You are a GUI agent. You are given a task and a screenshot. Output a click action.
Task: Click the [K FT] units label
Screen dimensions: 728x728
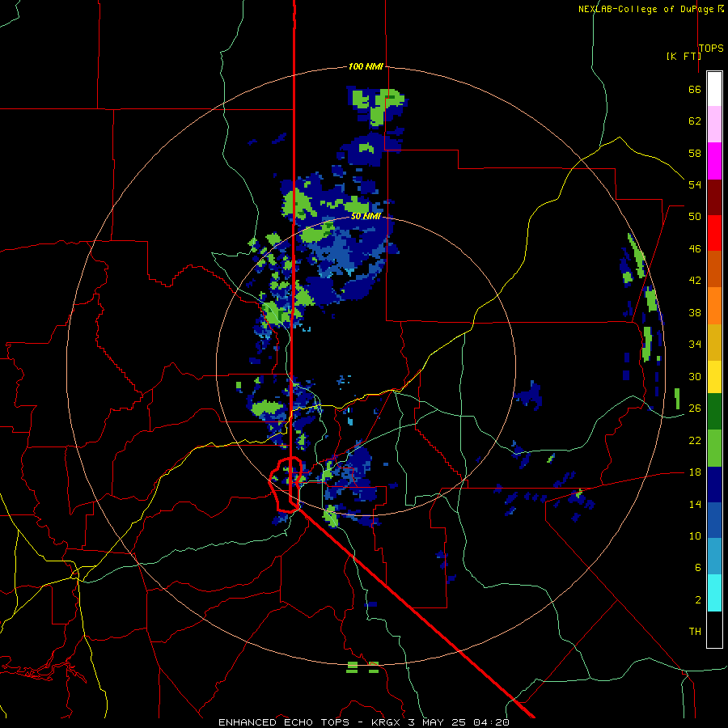(x=684, y=56)
